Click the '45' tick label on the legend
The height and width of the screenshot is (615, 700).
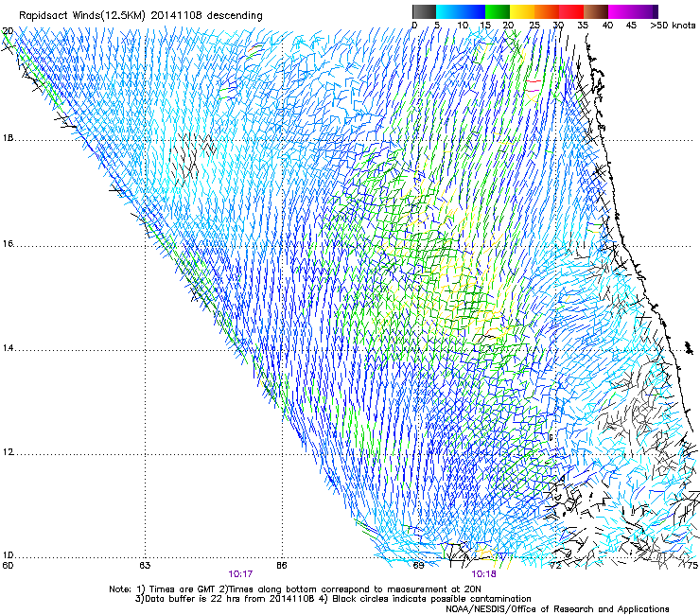(631, 25)
